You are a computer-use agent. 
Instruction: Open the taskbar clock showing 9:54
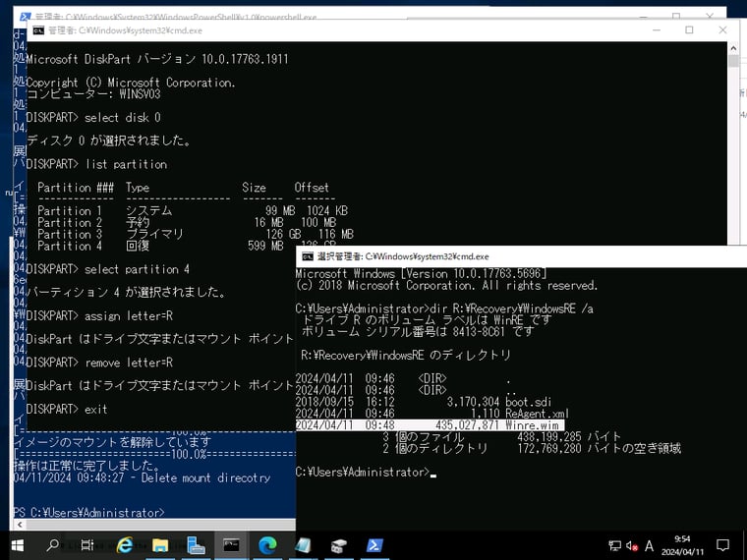[682, 545]
